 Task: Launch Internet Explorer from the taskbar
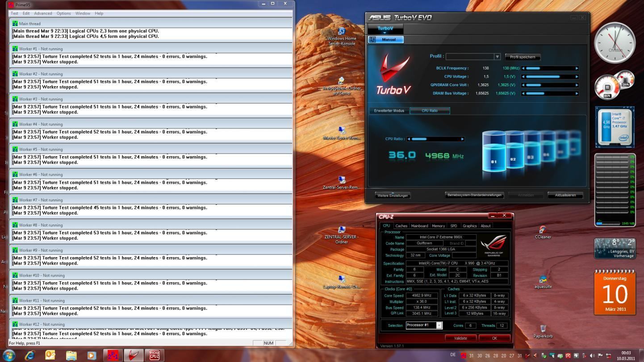click(29, 355)
